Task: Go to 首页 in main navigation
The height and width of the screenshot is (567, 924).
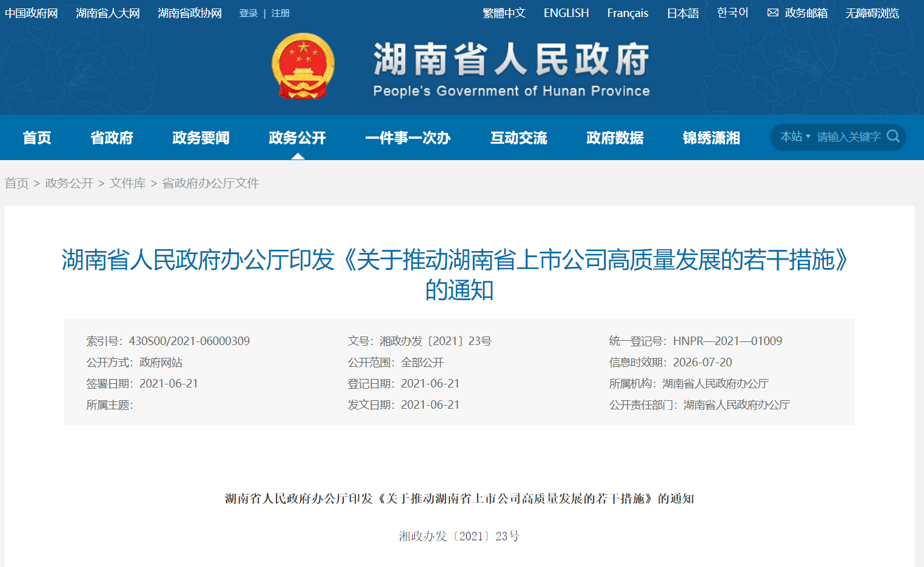Action: tap(37, 138)
